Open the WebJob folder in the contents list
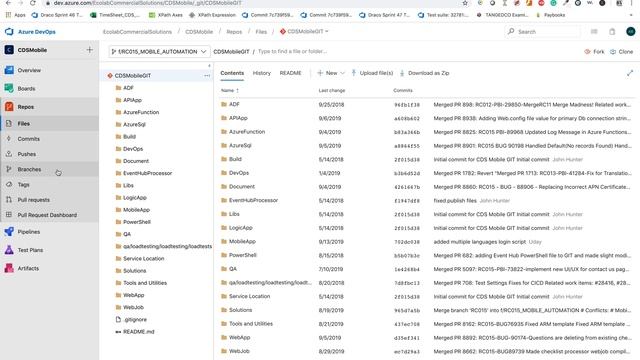Image resolution: width=640 pixels, height=360 pixels. tap(239, 351)
